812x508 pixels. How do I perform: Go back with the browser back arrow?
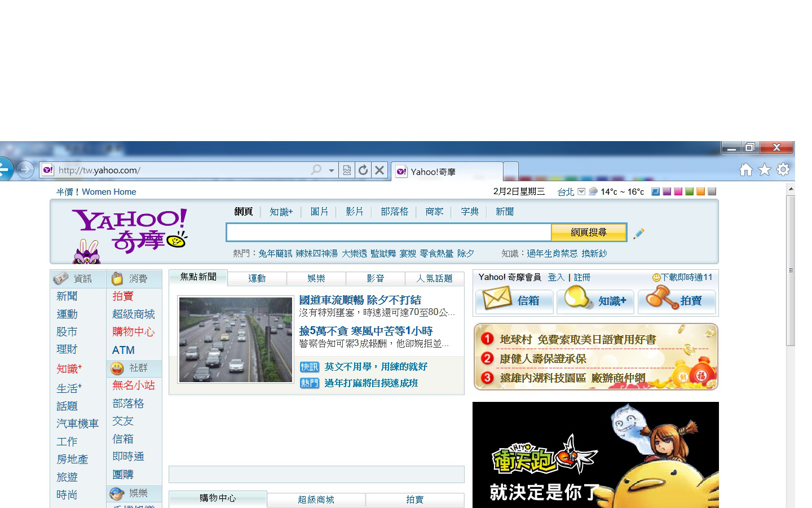point(5,169)
